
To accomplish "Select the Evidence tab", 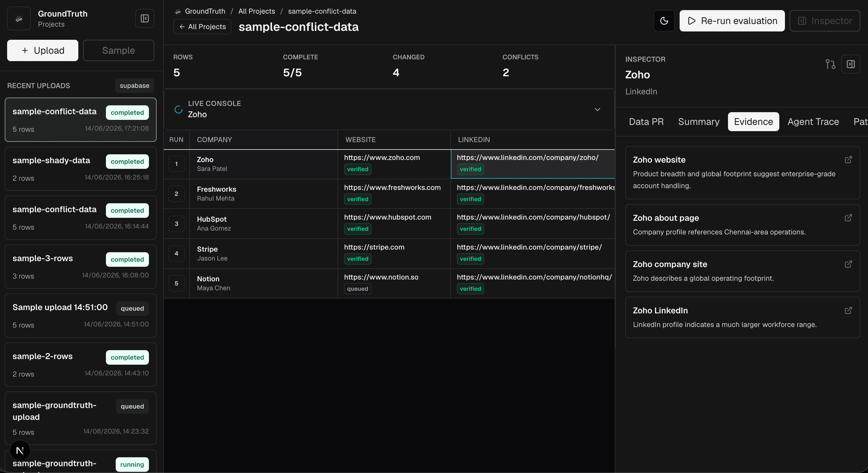I will click(753, 122).
